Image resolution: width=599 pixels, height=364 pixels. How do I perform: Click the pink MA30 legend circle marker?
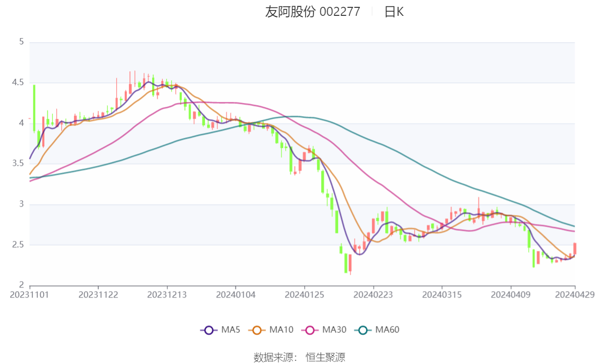click(310, 330)
